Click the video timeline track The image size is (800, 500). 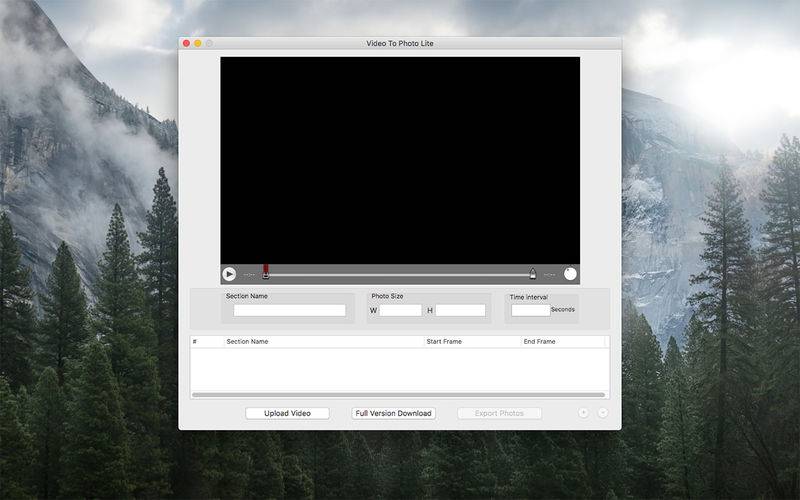point(399,275)
